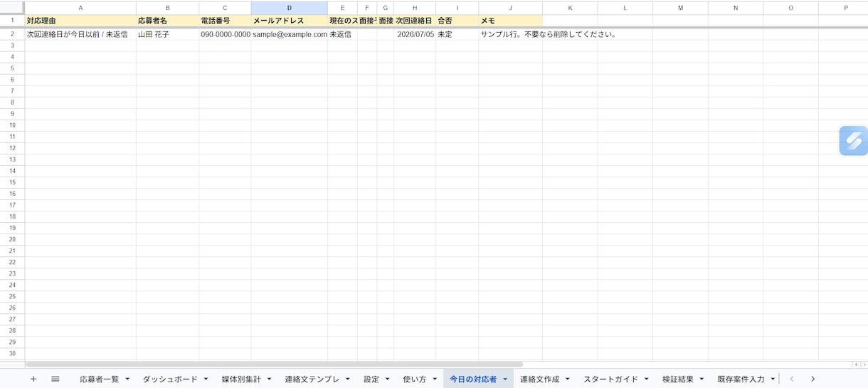Open 応募者一覧 tab dropdown arrow
This screenshot has height=388, width=868.
[x=127, y=379]
